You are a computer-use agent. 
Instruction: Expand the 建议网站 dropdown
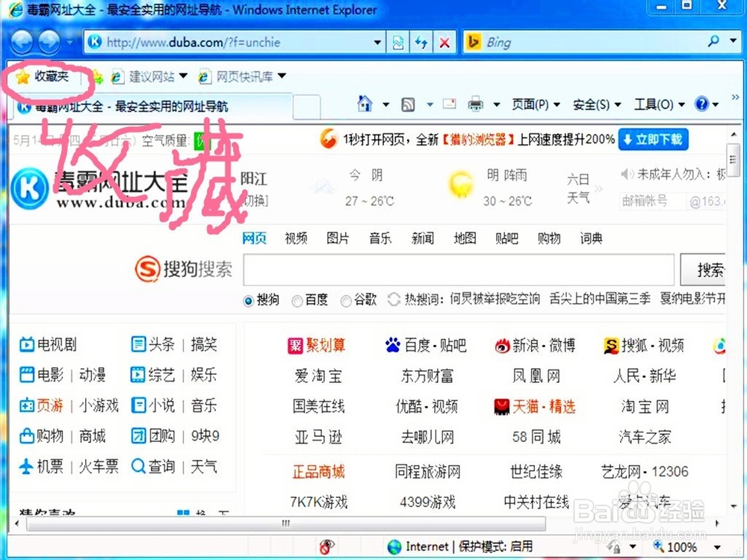tap(184, 76)
